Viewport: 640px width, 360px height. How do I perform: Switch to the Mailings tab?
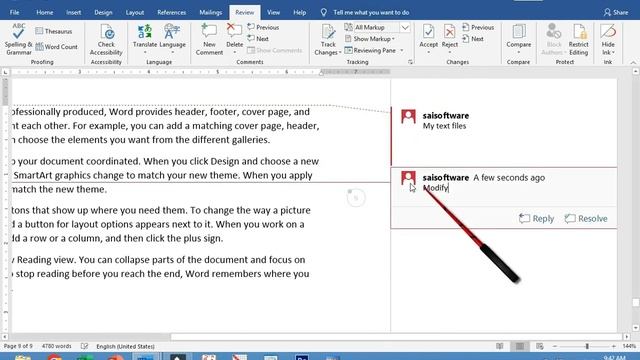211,12
